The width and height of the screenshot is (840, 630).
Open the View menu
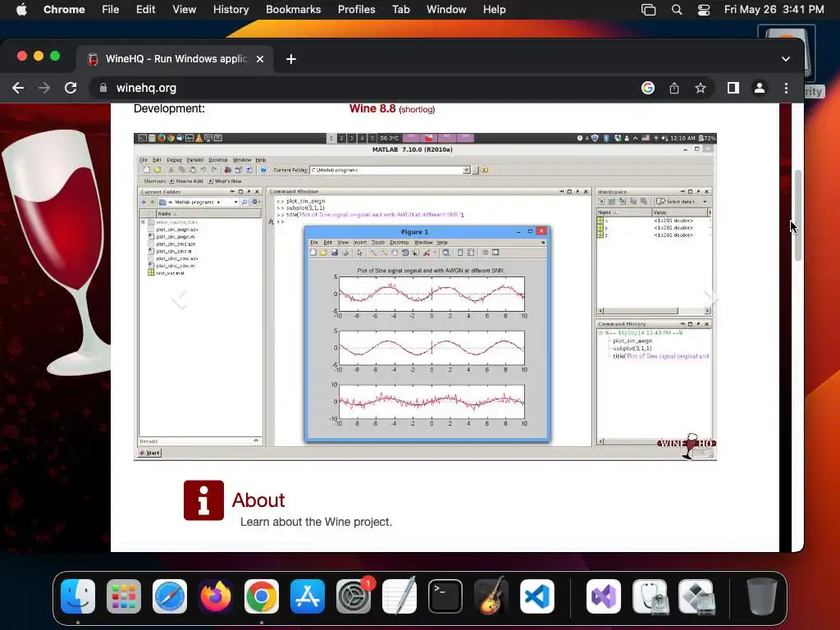click(x=184, y=10)
